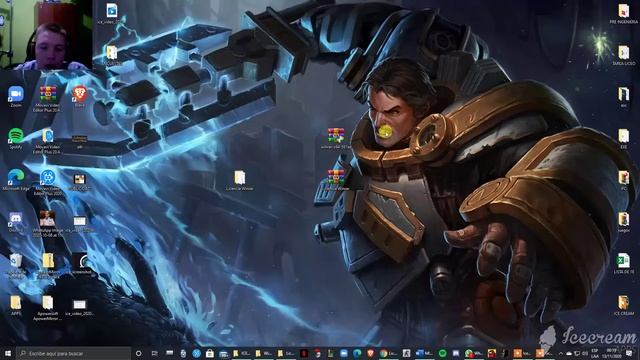Screen dimensions: 640x360
Task: Select the LISTA DE Excel file on desktop
Action: click(623, 263)
